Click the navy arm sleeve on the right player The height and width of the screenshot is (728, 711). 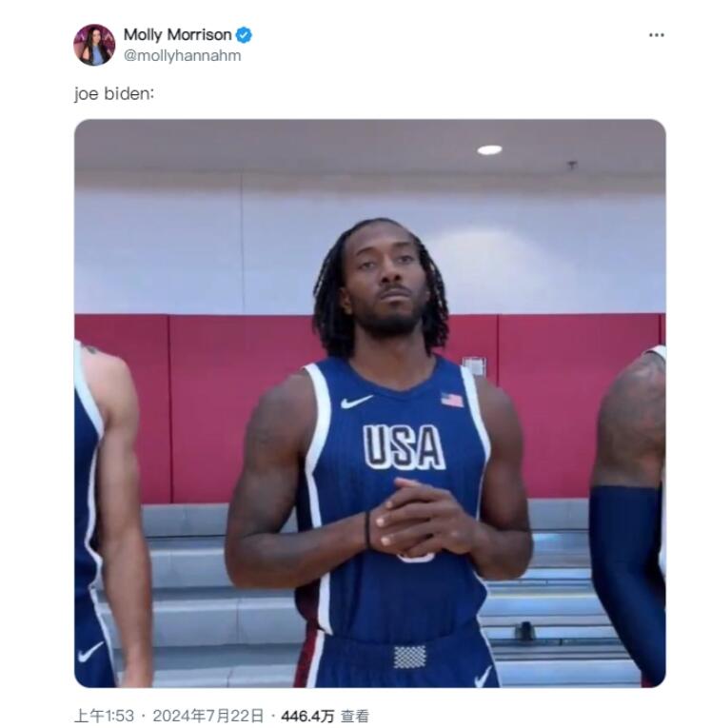point(627,580)
